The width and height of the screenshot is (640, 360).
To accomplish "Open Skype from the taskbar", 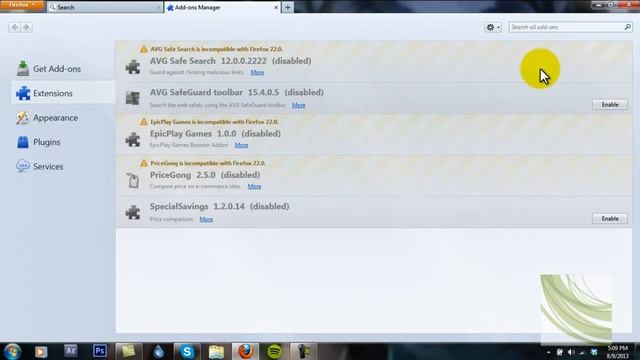I will pyautogui.click(x=187, y=351).
